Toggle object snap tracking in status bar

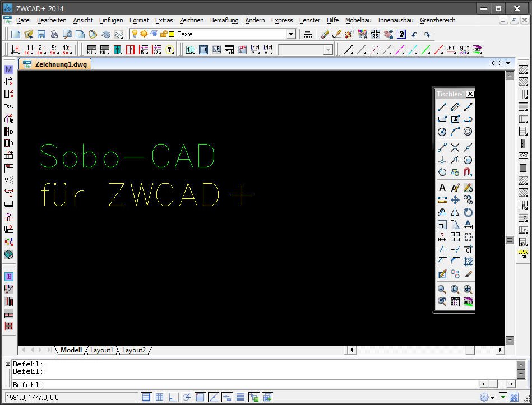tap(214, 397)
